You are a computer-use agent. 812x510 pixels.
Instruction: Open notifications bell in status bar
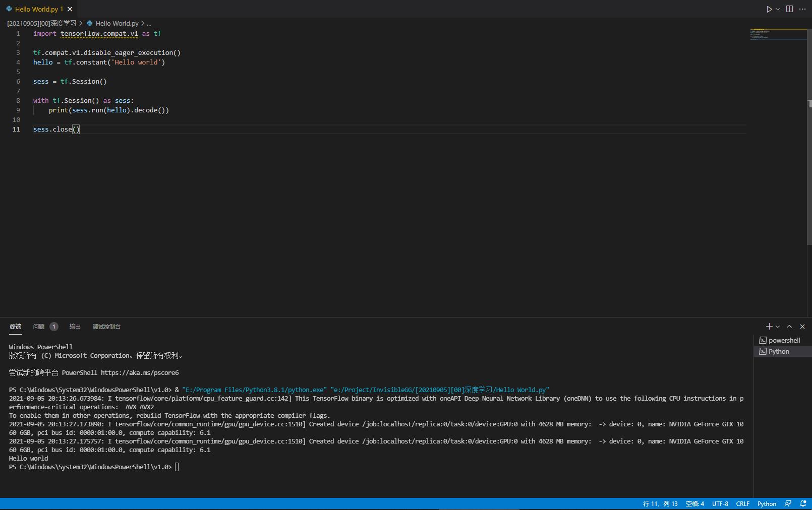pyautogui.click(x=803, y=504)
